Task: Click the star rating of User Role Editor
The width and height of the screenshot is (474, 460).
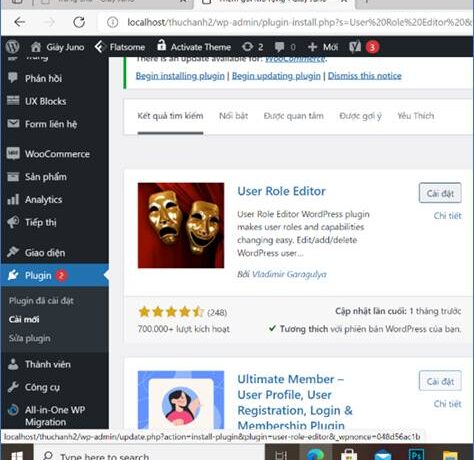Action: tap(171, 312)
